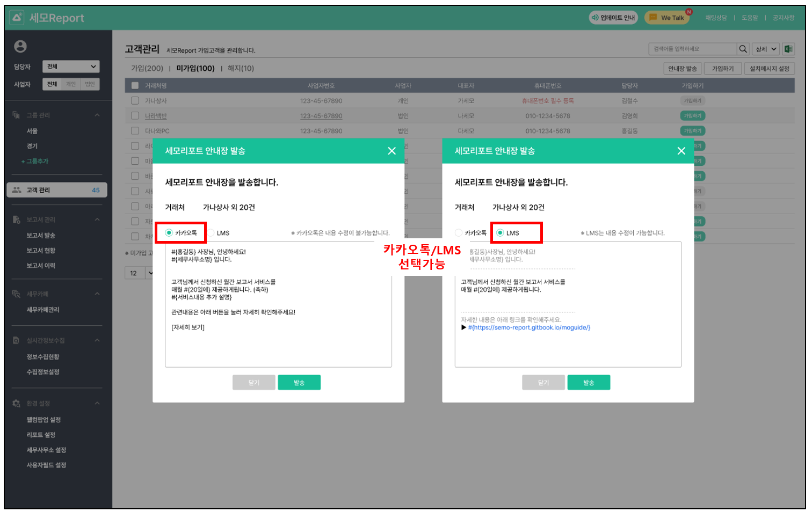
Task: Toggle the select-all header checkbox
Action: click(135, 85)
